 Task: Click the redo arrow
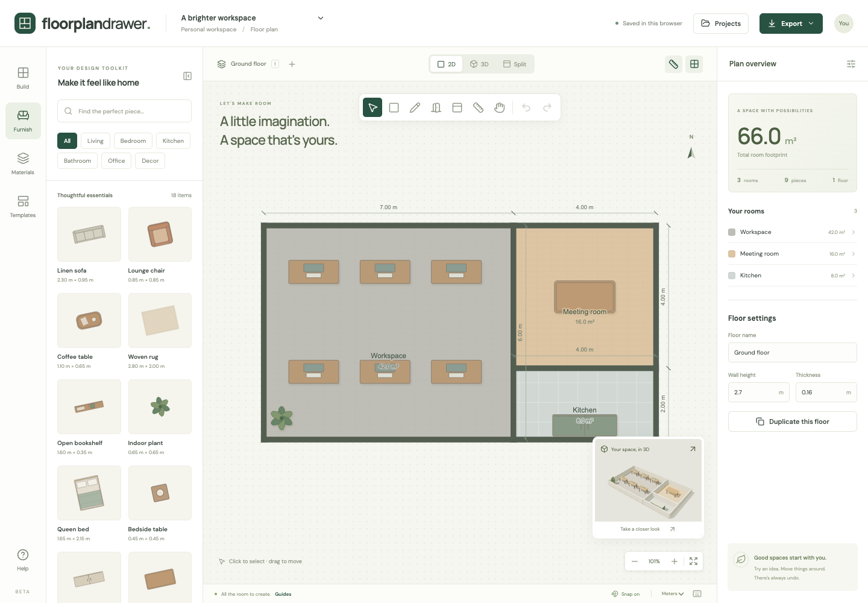point(547,107)
